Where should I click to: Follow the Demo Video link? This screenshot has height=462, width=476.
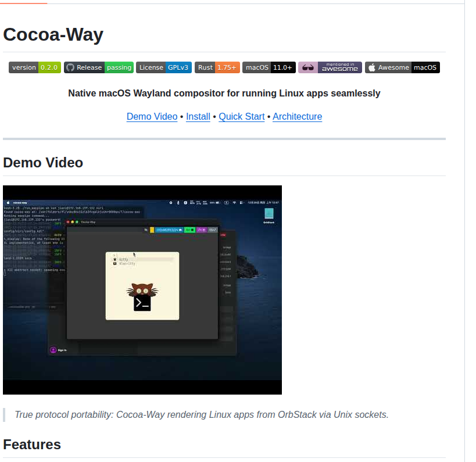[152, 117]
